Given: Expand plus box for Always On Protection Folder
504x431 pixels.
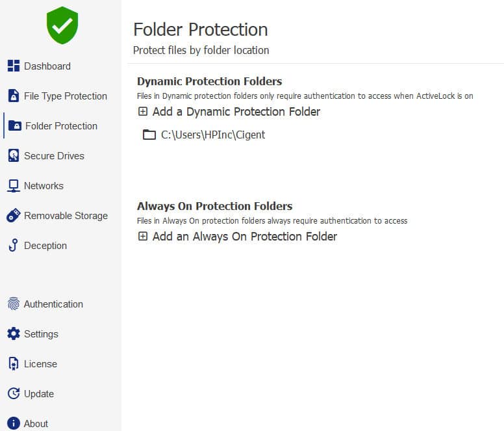Looking at the screenshot, I should coord(143,237).
